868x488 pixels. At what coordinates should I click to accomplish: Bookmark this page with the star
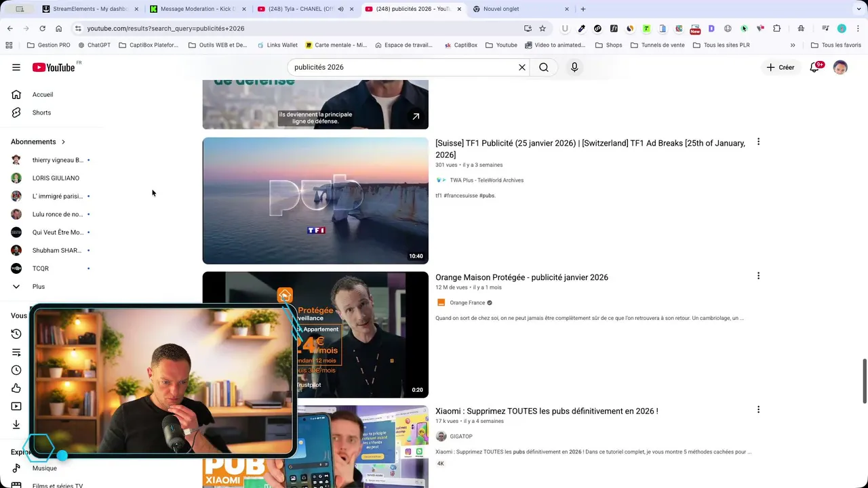tap(542, 28)
